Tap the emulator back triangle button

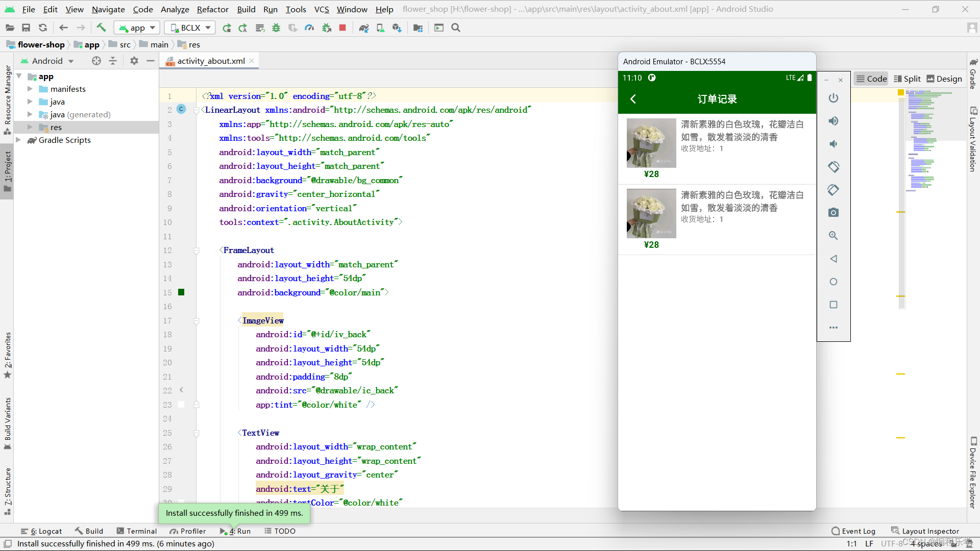pyautogui.click(x=834, y=259)
